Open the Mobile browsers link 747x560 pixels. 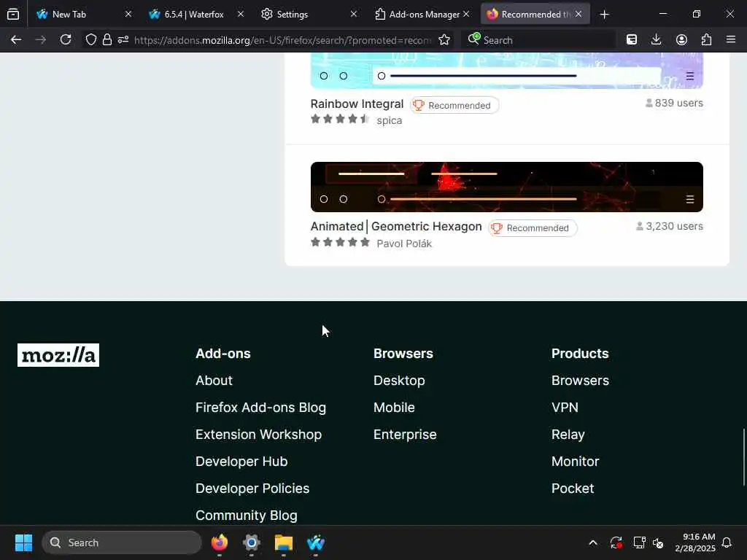(x=394, y=408)
